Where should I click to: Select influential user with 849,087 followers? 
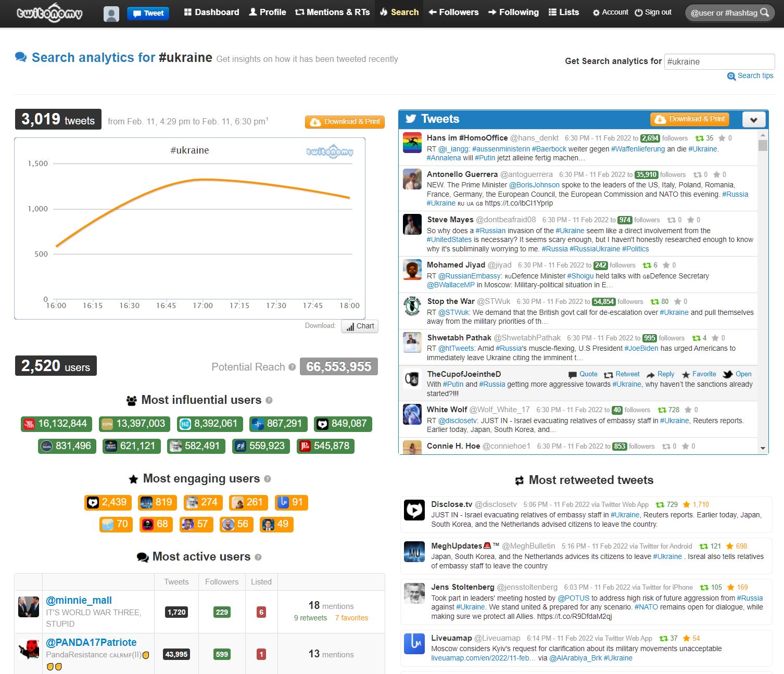coord(343,424)
